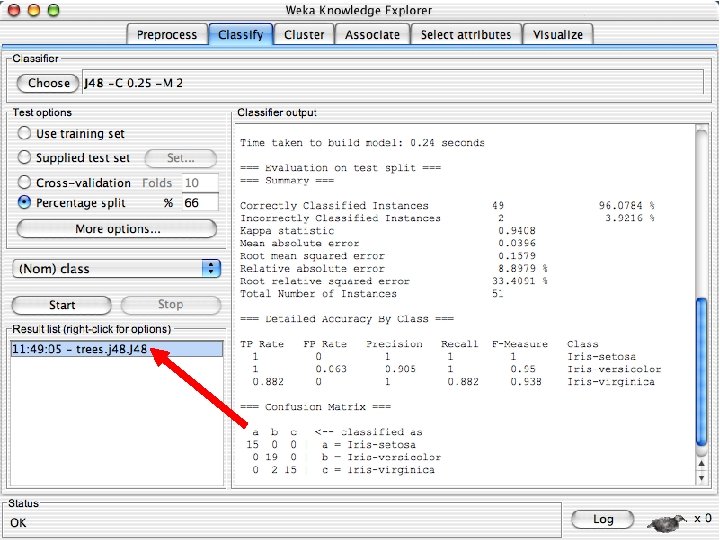Switch to the Preprocess tab

(x=167, y=34)
